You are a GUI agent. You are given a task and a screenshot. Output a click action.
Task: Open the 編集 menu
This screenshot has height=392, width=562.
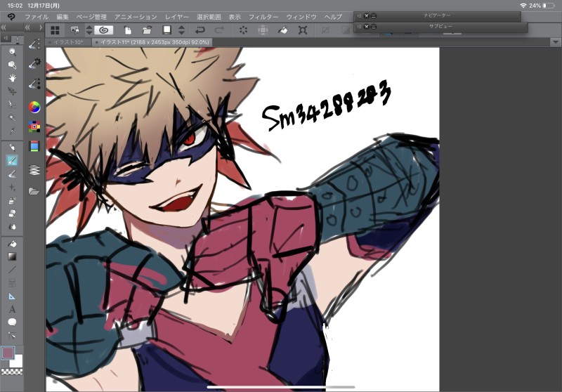(63, 17)
